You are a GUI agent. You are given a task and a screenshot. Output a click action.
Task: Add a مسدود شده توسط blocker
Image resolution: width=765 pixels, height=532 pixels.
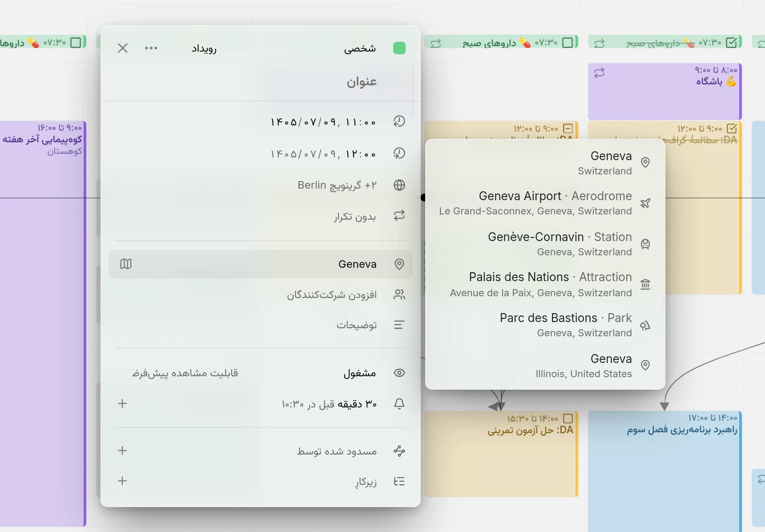pos(122,451)
